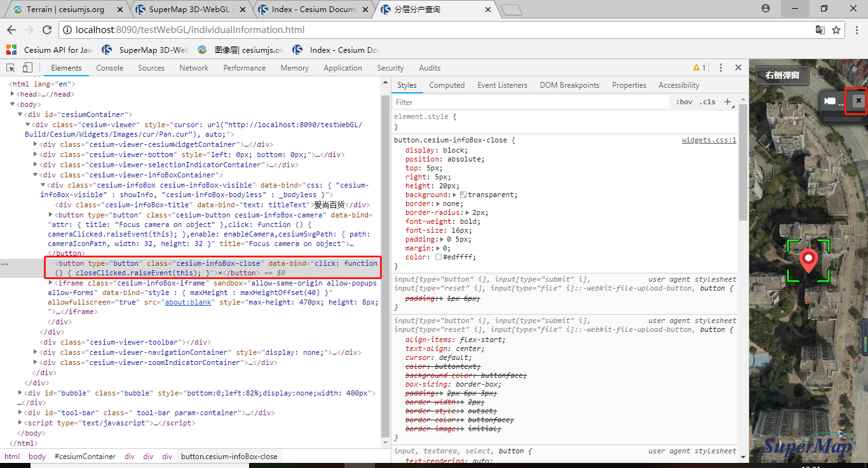Switch to the Sources panel
Screen dimensions: 868x468
tap(151, 68)
